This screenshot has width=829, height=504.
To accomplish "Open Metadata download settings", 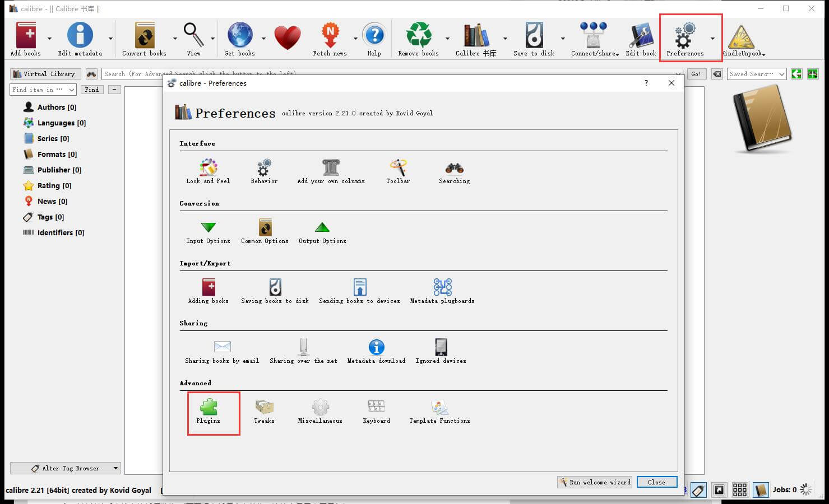I will [376, 351].
